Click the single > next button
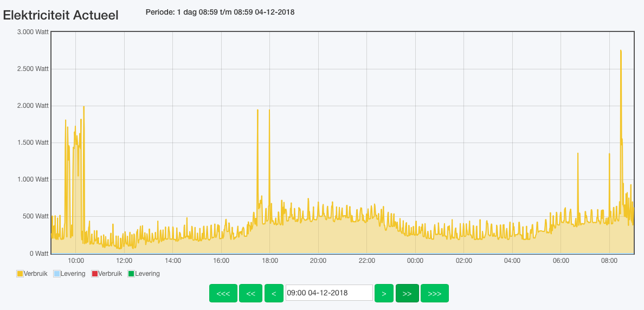Viewport: 644px width, 310px height. click(384, 293)
